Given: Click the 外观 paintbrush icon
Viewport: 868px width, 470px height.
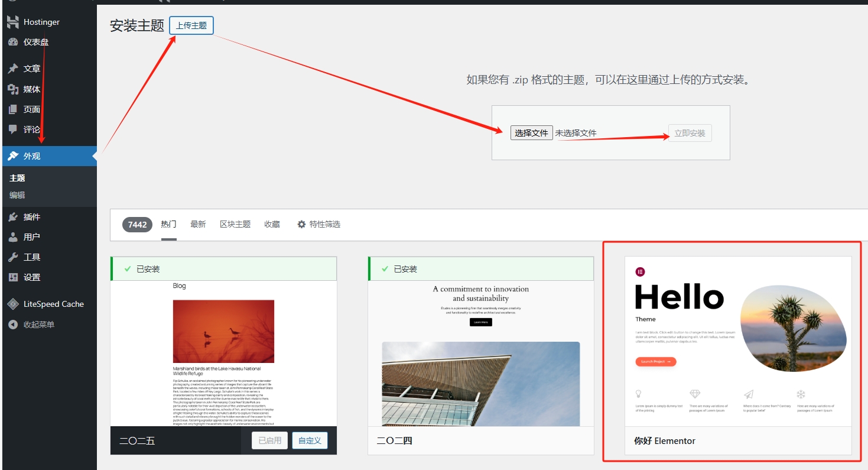Looking at the screenshot, I should click(x=13, y=156).
